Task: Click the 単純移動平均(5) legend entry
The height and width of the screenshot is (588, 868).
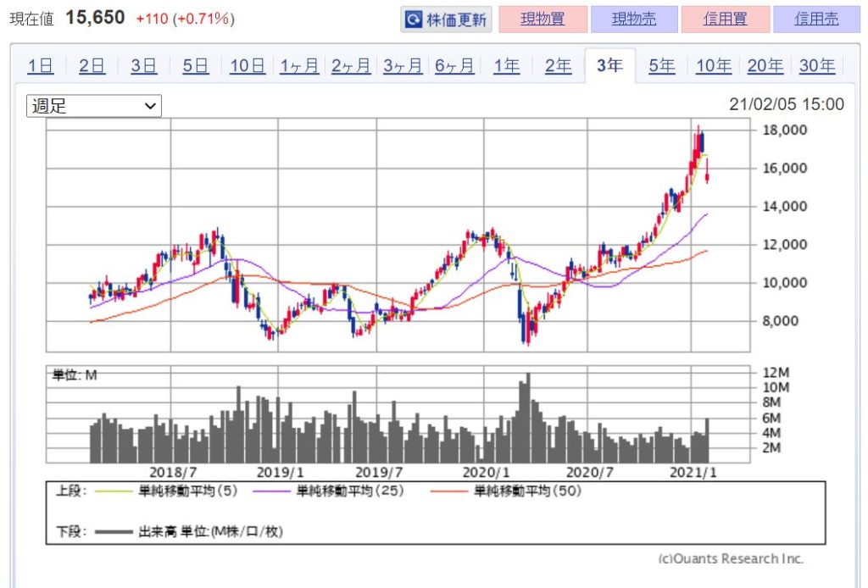Action: coord(166,491)
